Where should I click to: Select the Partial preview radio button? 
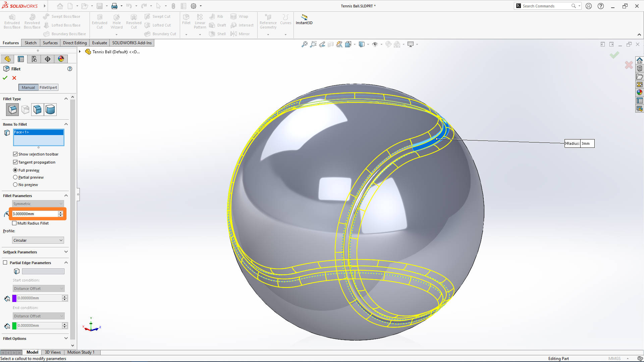15,177
